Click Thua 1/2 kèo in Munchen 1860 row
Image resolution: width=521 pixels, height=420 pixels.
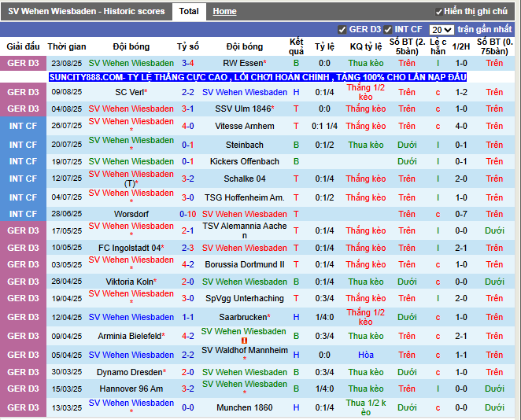coord(366,407)
